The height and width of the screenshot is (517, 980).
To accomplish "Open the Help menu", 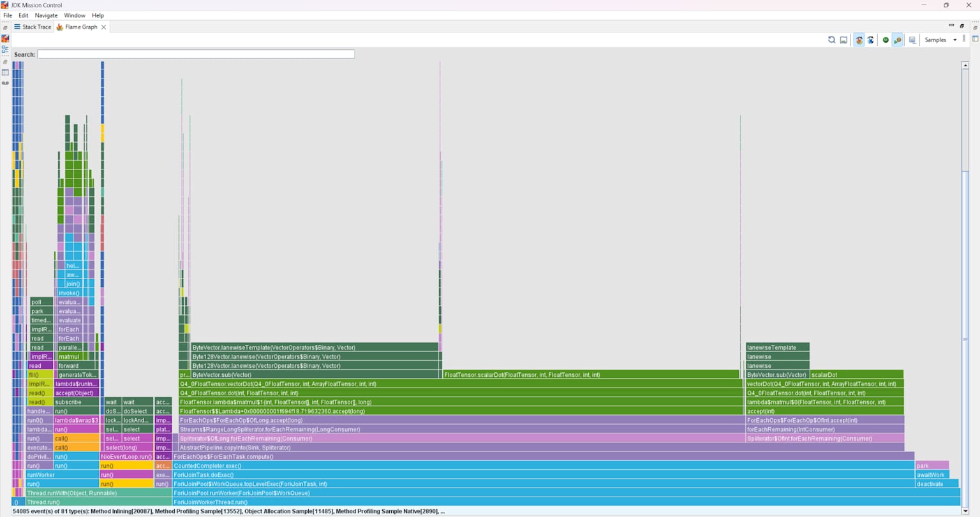I will click(x=98, y=15).
